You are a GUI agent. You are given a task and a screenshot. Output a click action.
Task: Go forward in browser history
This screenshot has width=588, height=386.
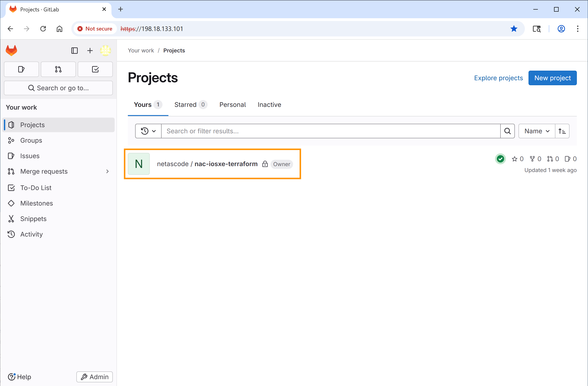pos(26,29)
